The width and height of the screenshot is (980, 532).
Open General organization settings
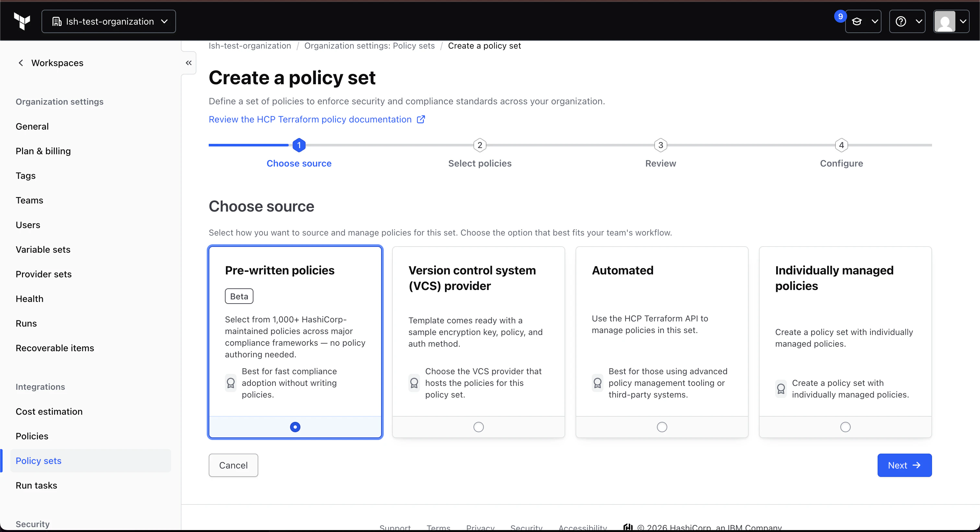point(32,126)
